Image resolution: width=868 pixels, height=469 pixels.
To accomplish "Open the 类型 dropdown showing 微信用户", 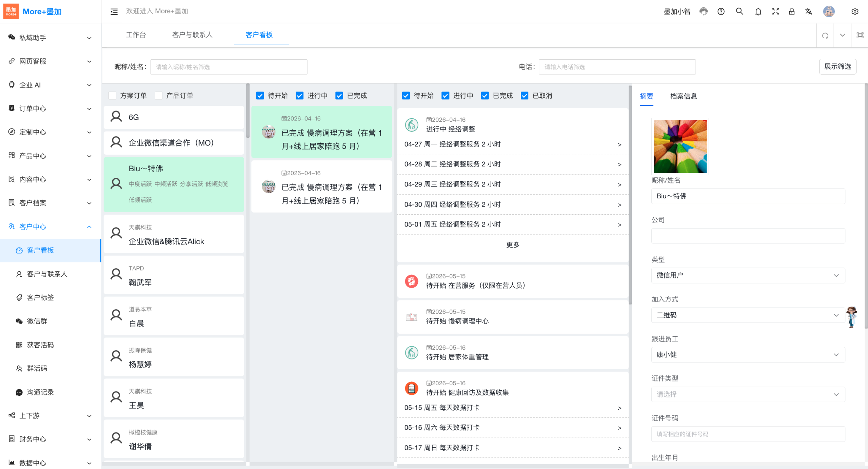I will [x=748, y=275].
